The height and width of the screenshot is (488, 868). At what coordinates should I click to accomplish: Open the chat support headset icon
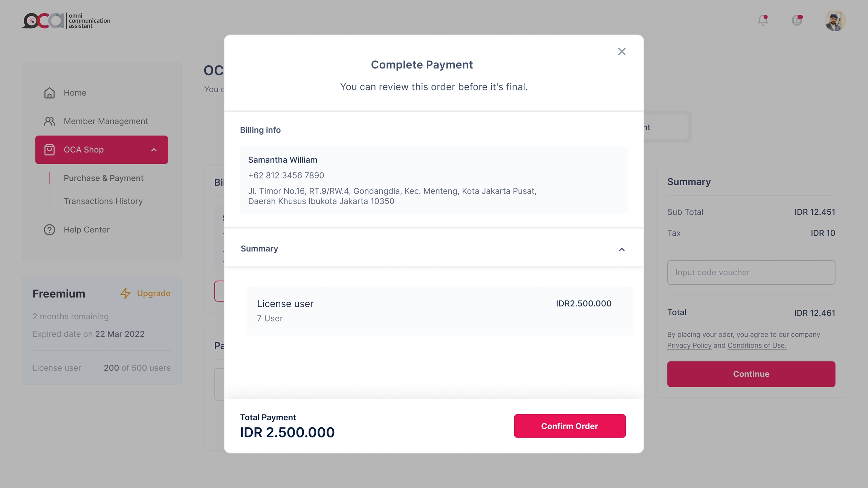coord(796,20)
